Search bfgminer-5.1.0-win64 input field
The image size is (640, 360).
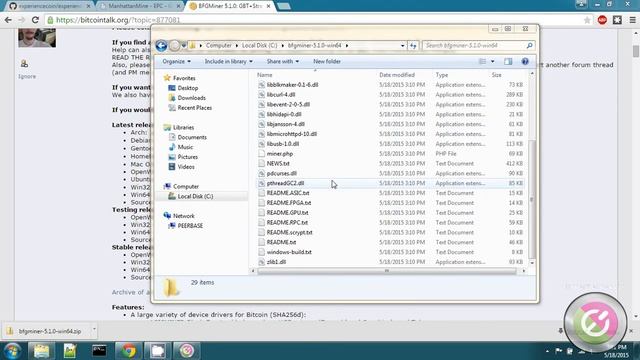(474, 46)
